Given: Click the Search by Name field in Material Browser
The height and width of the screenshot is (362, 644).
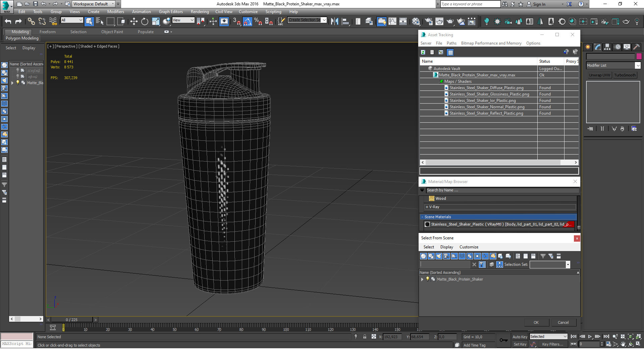Looking at the screenshot, I should coord(502,190).
